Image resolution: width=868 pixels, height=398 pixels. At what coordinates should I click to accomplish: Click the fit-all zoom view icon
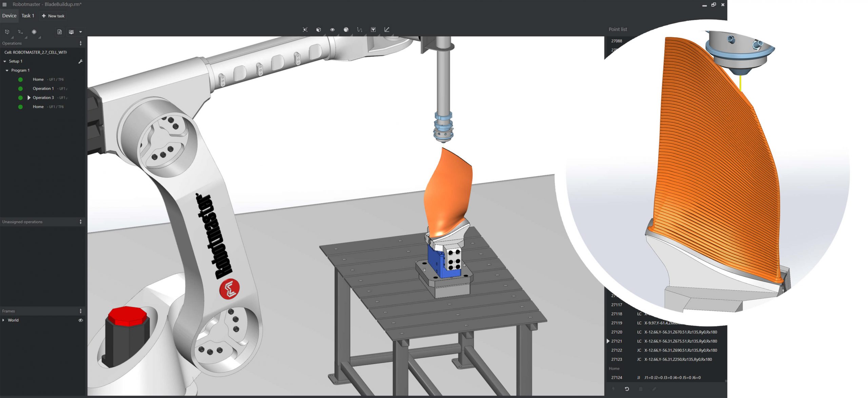(305, 30)
